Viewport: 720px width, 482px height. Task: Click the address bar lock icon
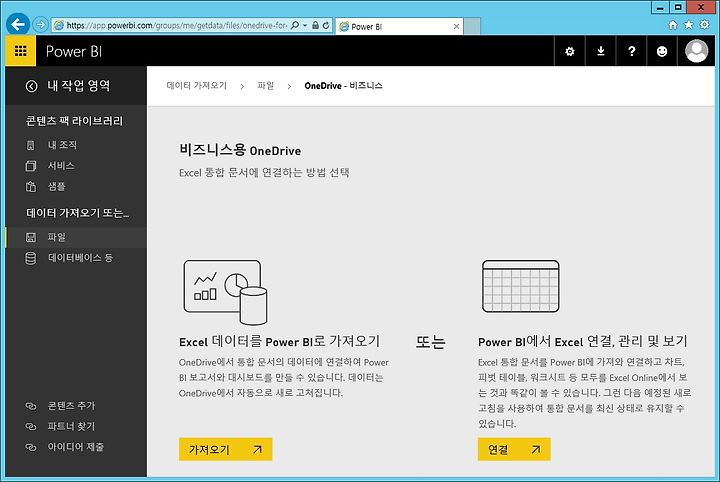click(315, 25)
